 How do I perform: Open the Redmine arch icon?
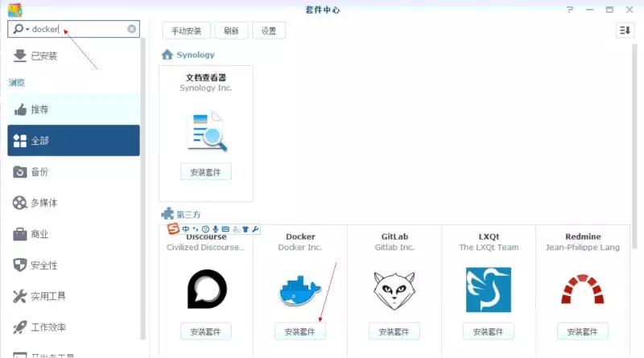click(x=582, y=290)
